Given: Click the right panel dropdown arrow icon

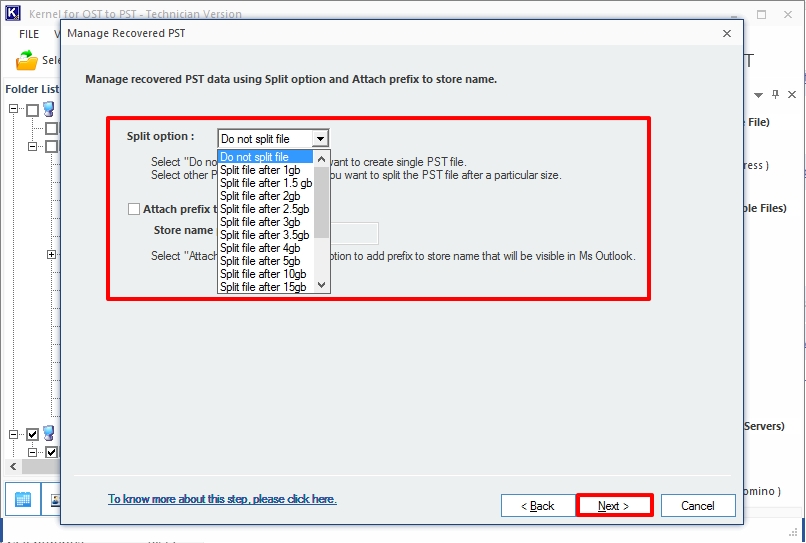Looking at the screenshot, I should coord(759,94).
